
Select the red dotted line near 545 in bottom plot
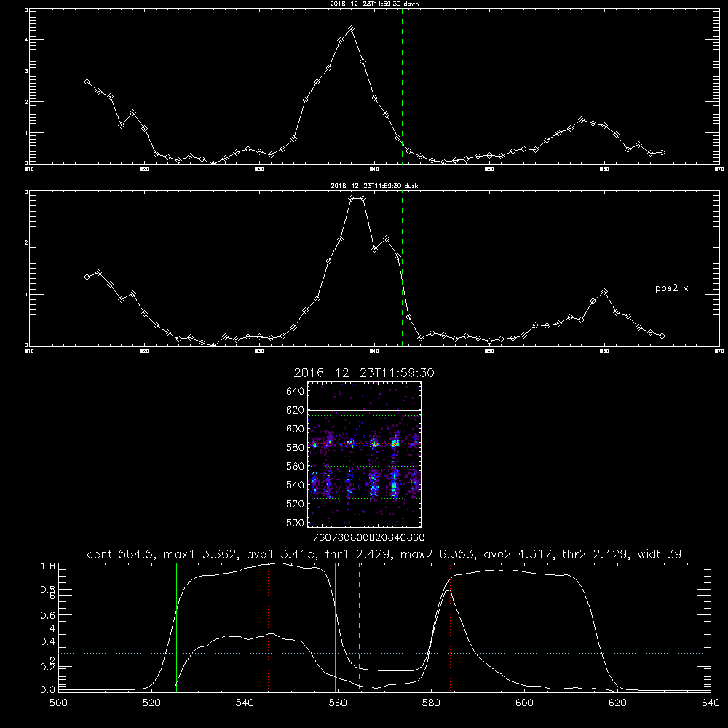(269, 627)
